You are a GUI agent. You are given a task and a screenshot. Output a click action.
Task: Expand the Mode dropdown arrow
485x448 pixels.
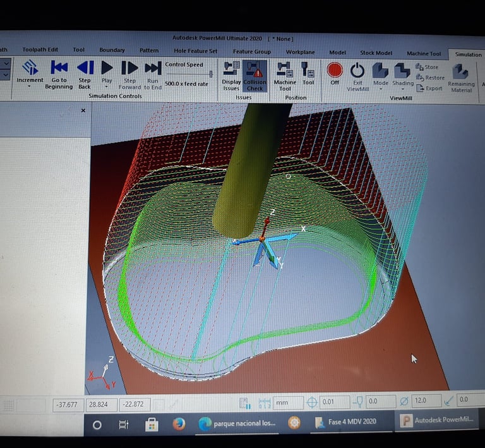(x=381, y=90)
